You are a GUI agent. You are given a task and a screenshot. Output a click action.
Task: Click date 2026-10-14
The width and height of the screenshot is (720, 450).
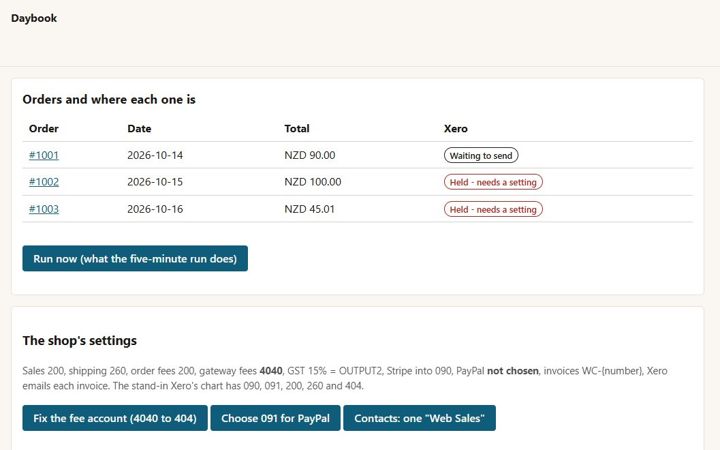[155, 155]
